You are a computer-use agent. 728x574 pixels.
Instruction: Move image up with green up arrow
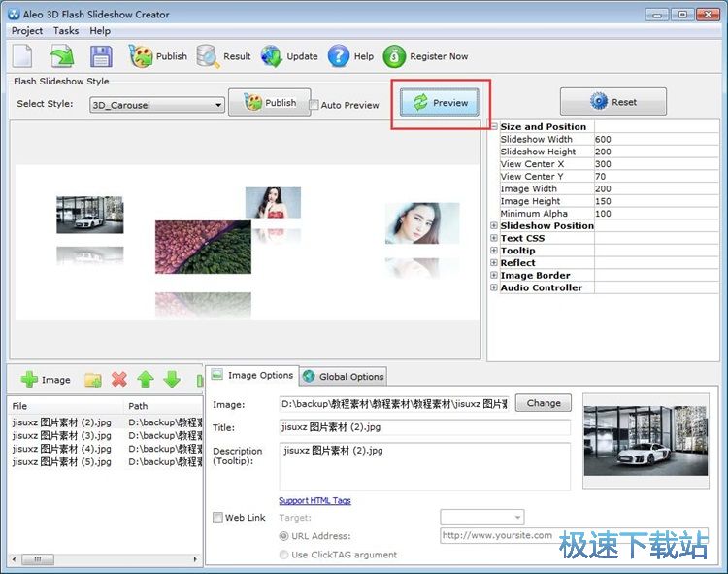(x=146, y=380)
